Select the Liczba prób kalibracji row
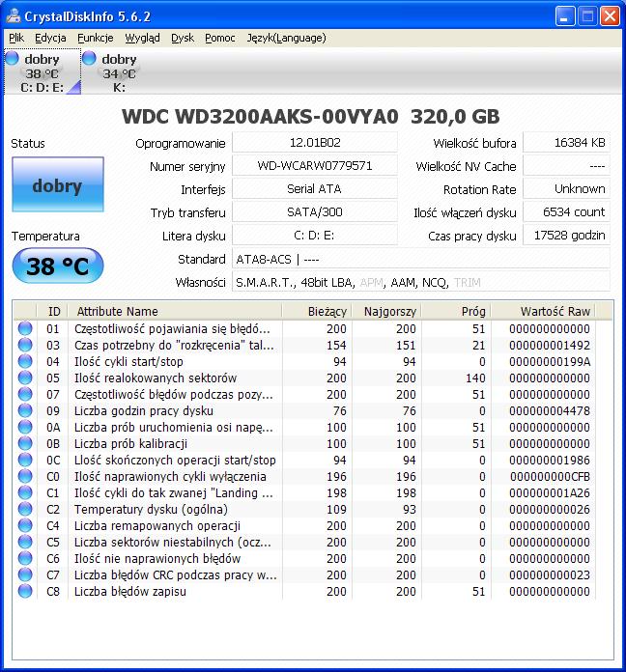626x672 pixels. click(304, 443)
